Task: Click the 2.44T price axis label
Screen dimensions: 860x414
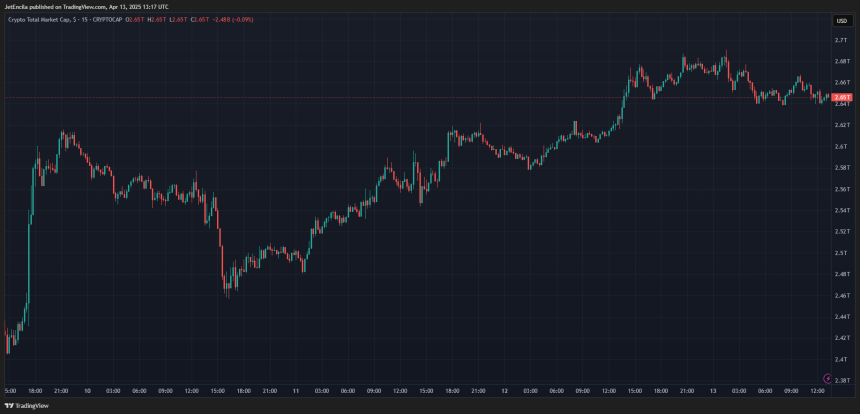Action: point(841,316)
